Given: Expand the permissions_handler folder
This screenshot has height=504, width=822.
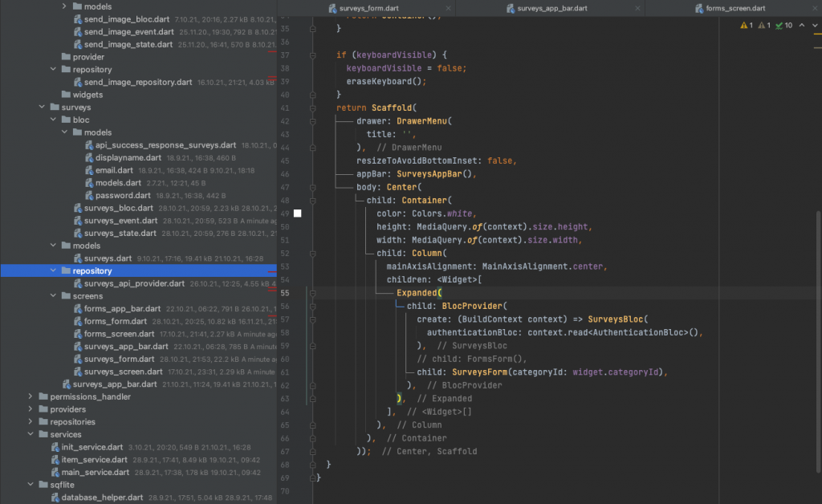Looking at the screenshot, I should point(31,396).
